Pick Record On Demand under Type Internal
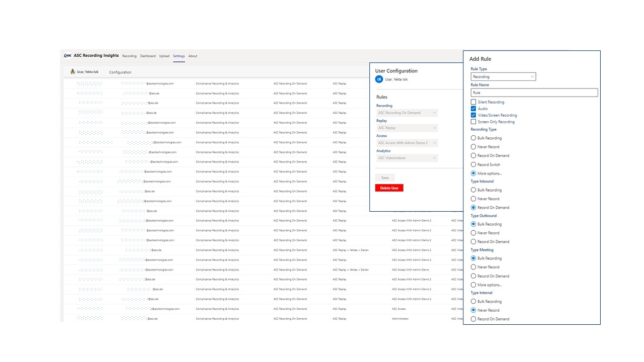644x362 pixels. 473,319
